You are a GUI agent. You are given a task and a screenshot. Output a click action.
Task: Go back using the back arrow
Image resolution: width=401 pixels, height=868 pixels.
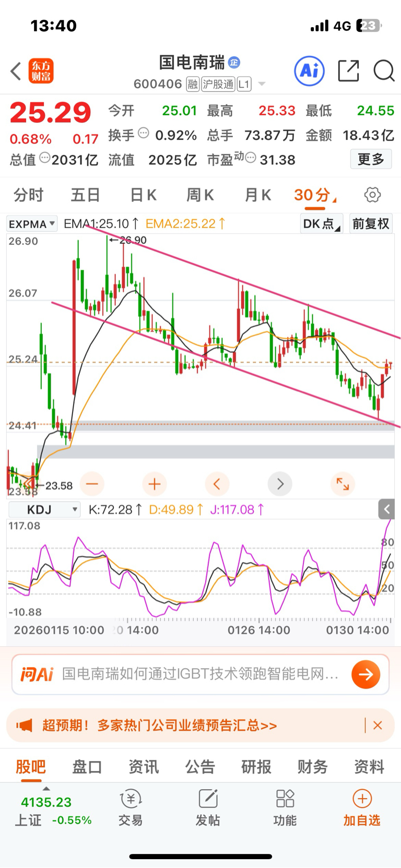tap(16, 71)
